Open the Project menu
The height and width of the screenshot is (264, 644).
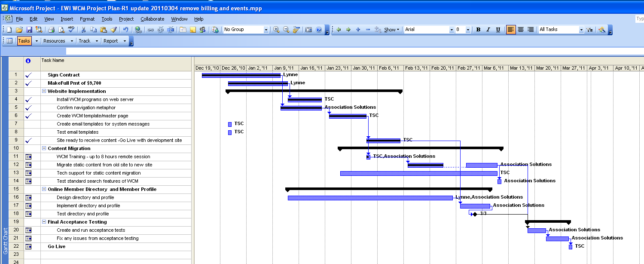(x=126, y=19)
